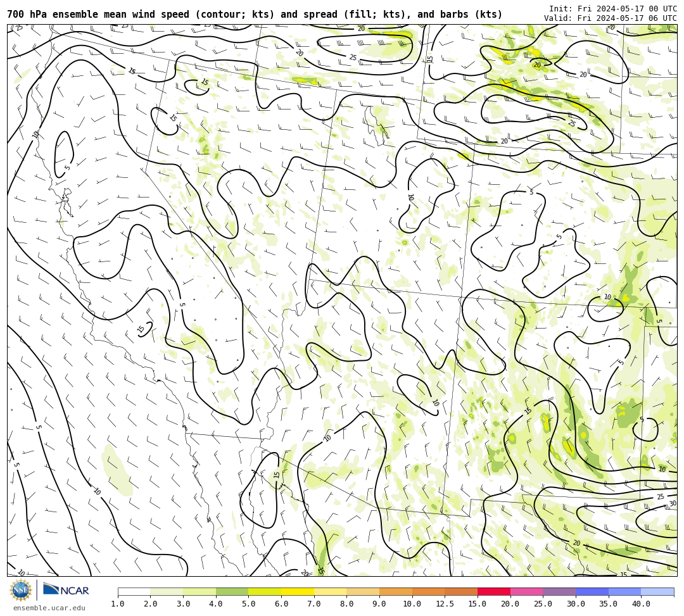This screenshot has height=616, width=684.
Task: Pick the orange 9.0–10.0 colorbar swatch
Action: [x=396, y=591]
